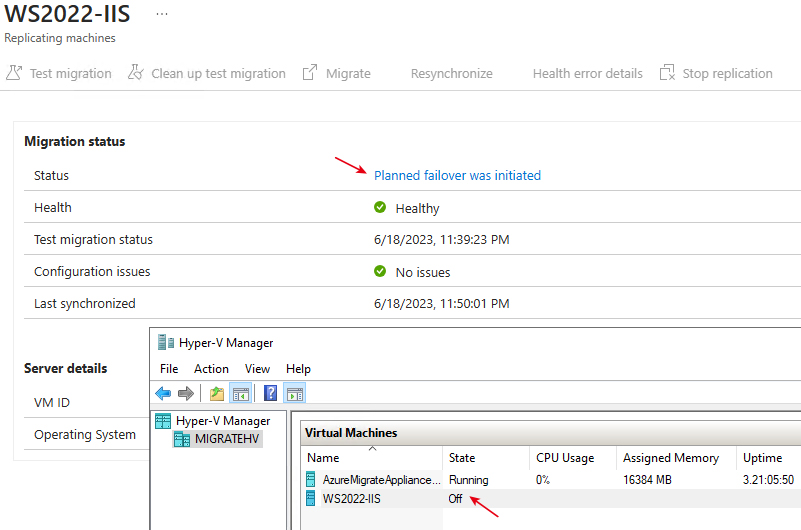
Task: Click the Last synchronized timestamp 11:50:01 PM
Action: pos(441,303)
